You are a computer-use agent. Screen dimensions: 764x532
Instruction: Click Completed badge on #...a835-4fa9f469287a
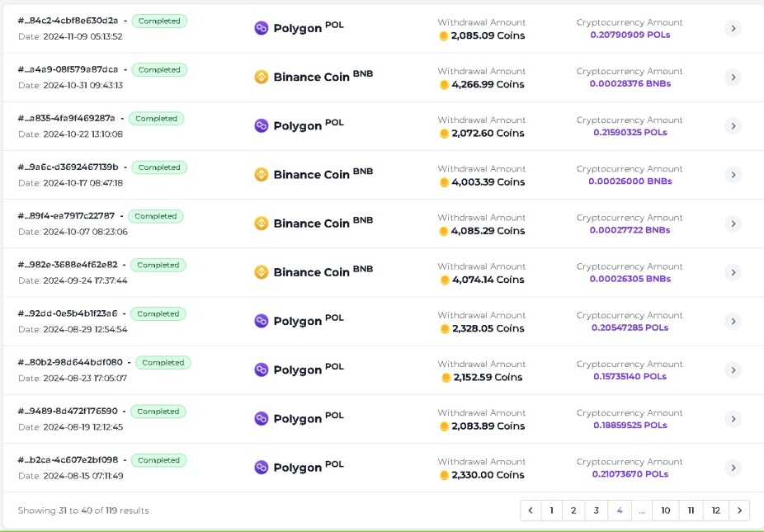coord(157,119)
